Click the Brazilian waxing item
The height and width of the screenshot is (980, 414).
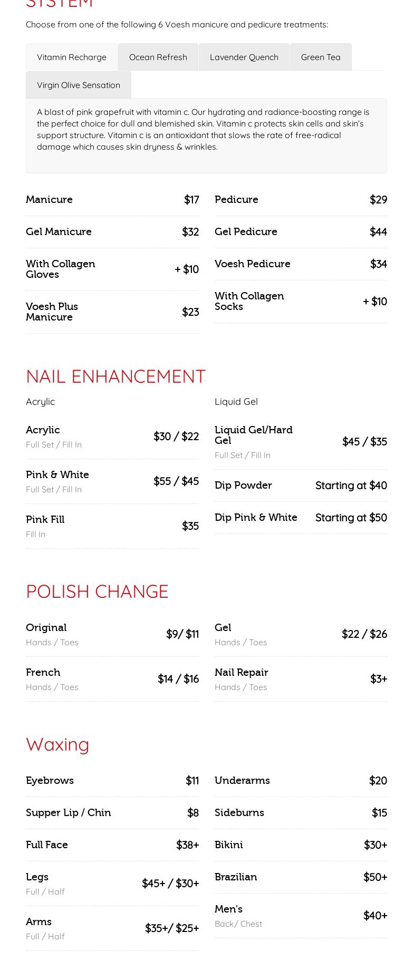pyautogui.click(x=236, y=877)
